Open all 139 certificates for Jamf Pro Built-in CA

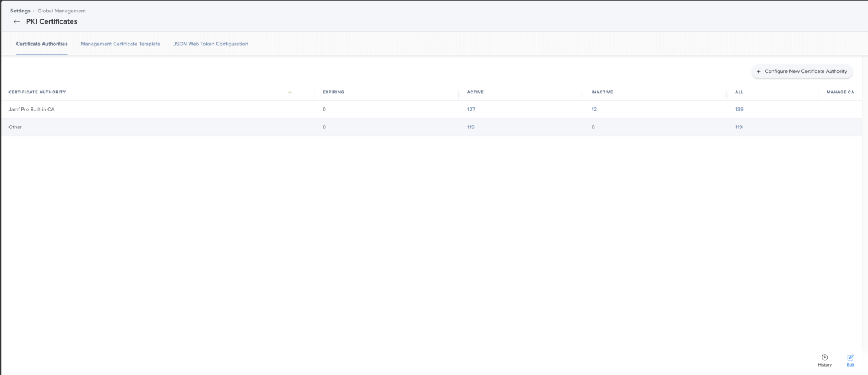(x=739, y=109)
